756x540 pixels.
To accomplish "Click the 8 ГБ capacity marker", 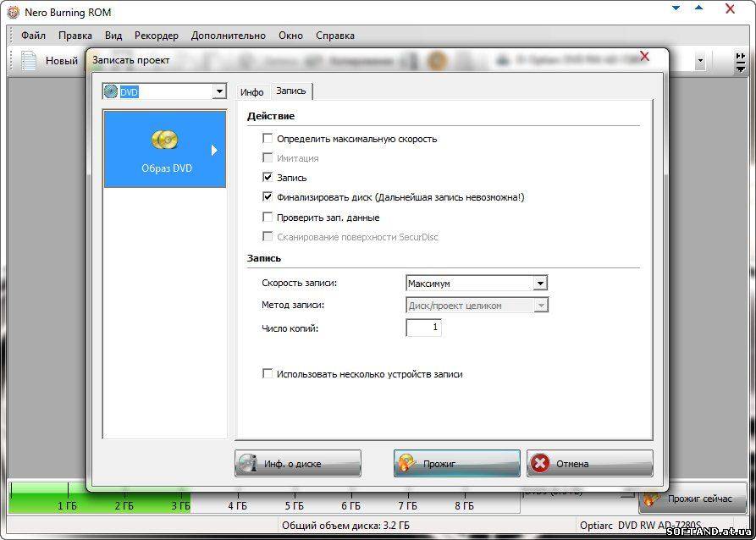I will [464, 506].
